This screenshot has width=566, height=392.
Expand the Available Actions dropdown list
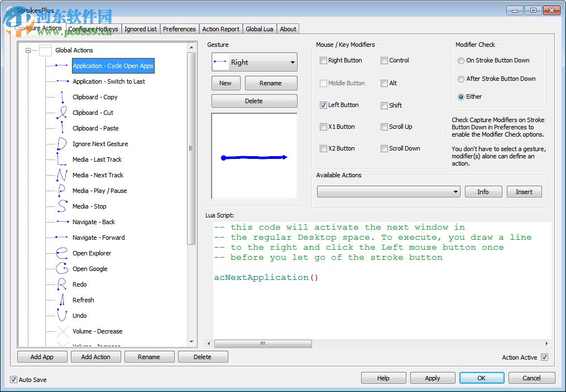pyautogui.click(x=388, y=192)
